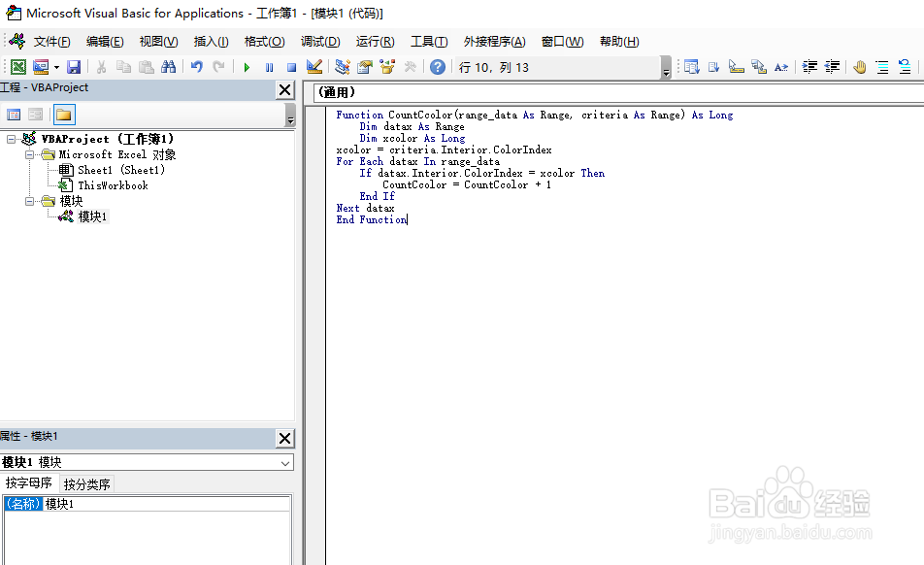Outdent the selected code lines
Viewport: 924px width, 565px height.
pyautogui.click(x=832, y=67)
